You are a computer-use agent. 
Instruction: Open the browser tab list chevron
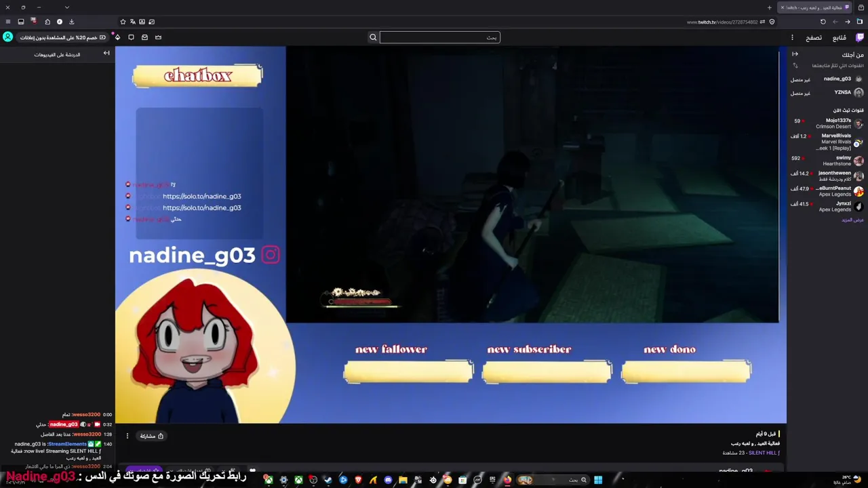(66, 7)
